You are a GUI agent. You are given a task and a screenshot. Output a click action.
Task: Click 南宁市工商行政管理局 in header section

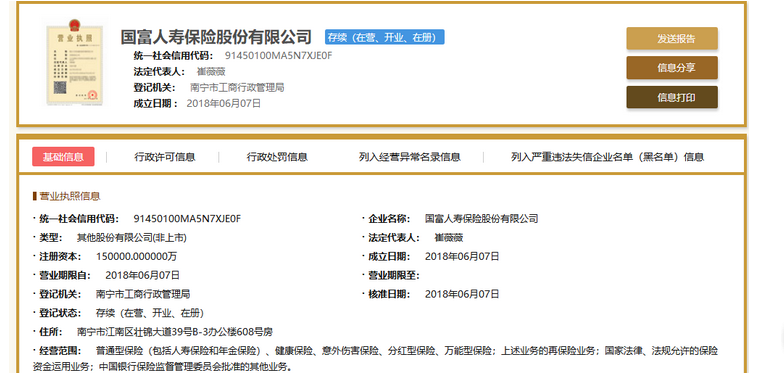[238, 88]
